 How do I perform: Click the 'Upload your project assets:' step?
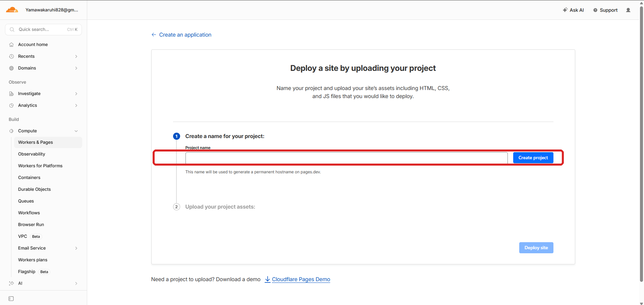220,207
